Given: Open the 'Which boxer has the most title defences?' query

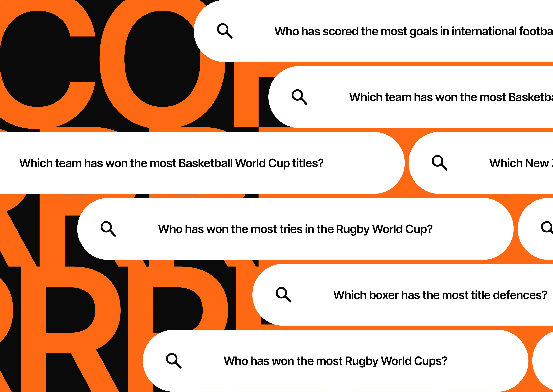Looking at the screenshot, I should click(x=440, y=295).
